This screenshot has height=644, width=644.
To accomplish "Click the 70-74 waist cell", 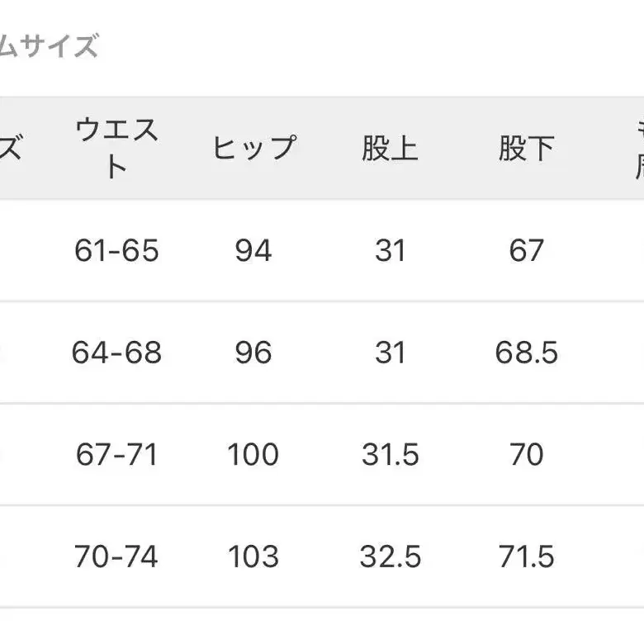I will pos(116,557).
